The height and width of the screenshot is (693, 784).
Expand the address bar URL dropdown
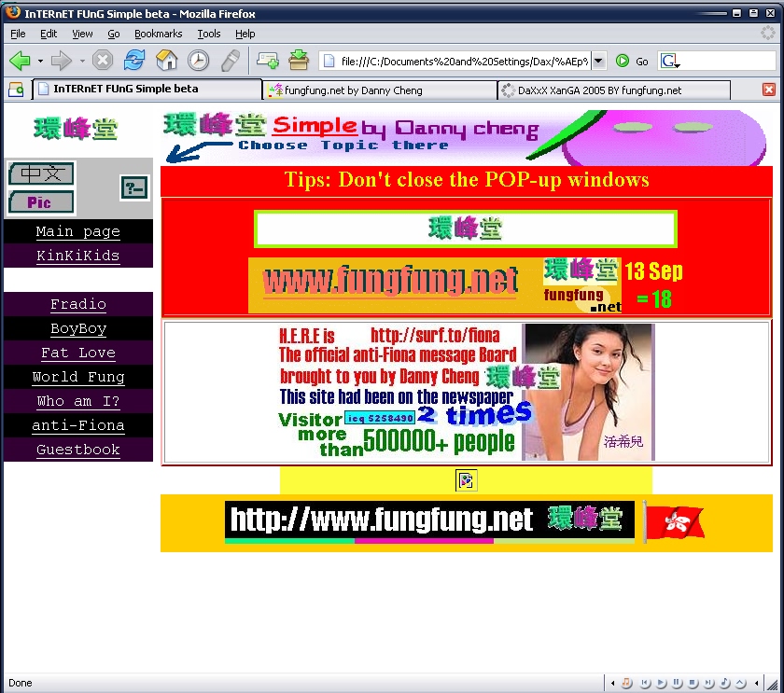[x=598, y=61]
